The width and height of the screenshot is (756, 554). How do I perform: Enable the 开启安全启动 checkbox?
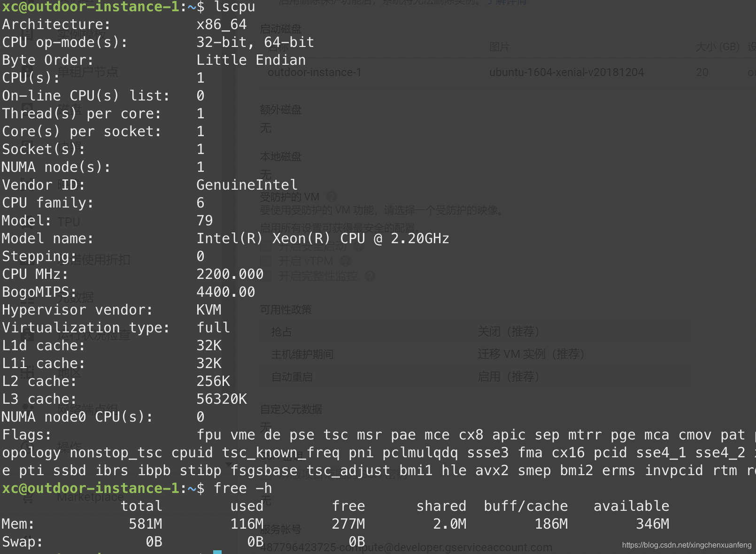coord(266,246)
